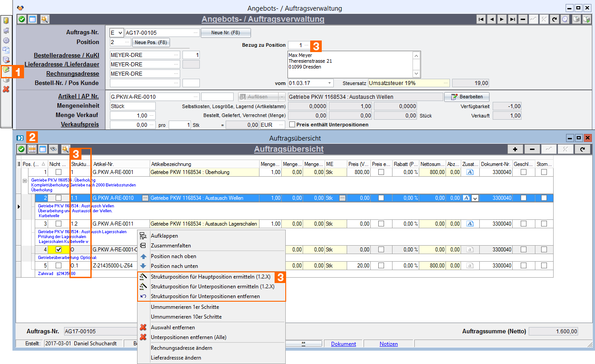This screenshot has width=595, height=364.
Task: Go to the next record in the top toolbar
Action: click(x=502, y=19)
